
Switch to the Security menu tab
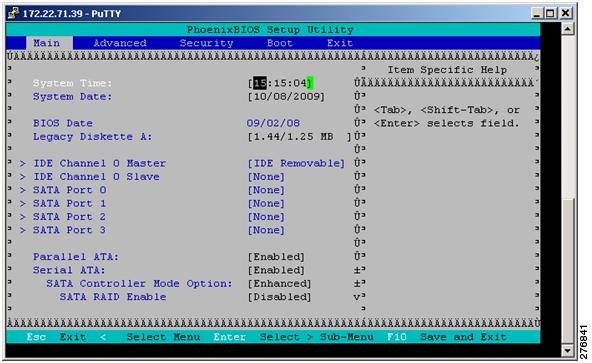[207, 43]
